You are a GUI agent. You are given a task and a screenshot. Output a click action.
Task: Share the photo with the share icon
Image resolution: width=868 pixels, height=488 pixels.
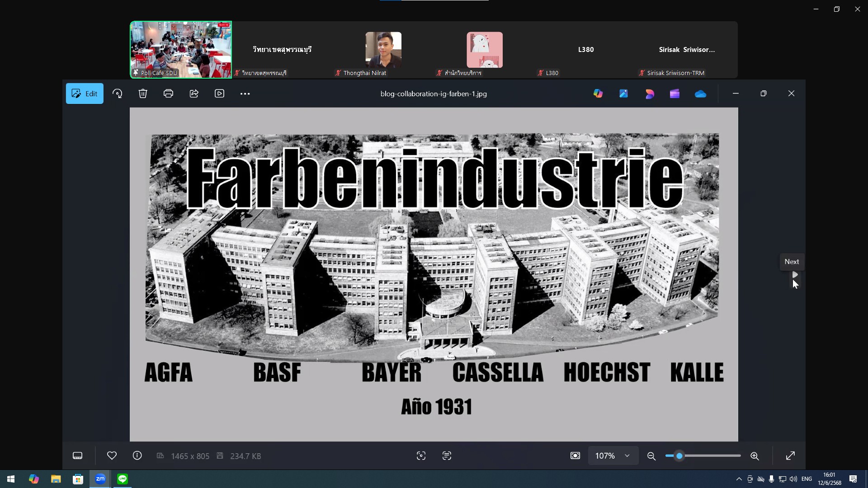(x=194, y=94)
